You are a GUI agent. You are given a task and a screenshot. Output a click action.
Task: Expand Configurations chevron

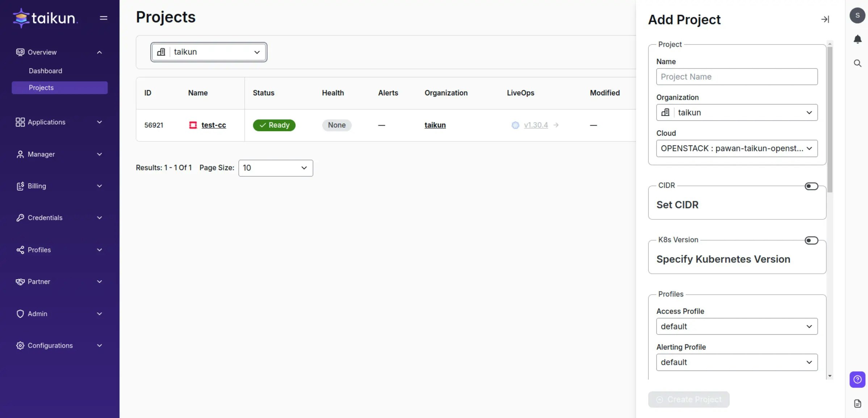tap(99, 345)
